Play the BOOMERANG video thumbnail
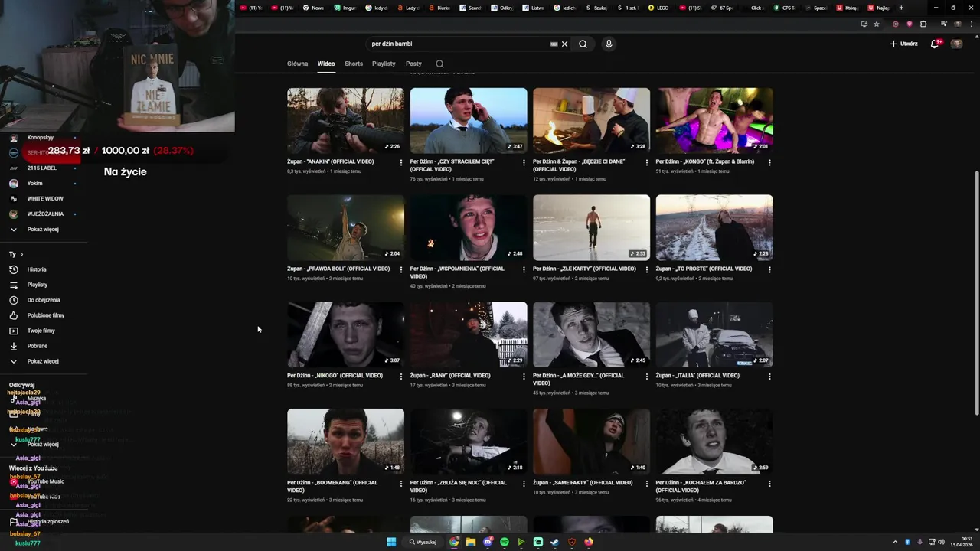This screenshot has height=551, width=980. (345, 442)
